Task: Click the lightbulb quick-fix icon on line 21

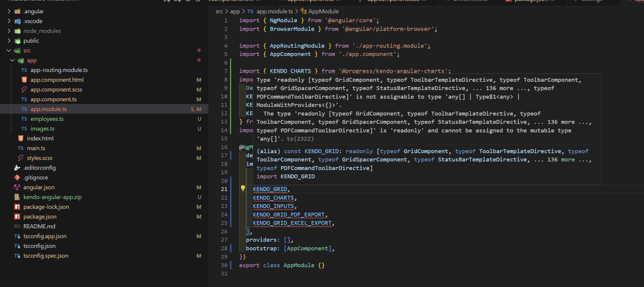Action: tap(243, 188)
